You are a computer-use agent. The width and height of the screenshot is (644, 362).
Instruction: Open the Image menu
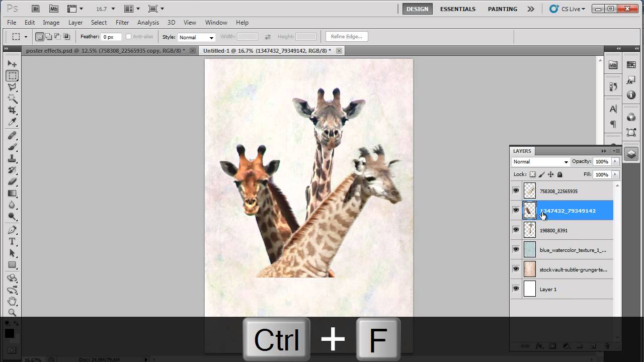(x=51, y=23)
